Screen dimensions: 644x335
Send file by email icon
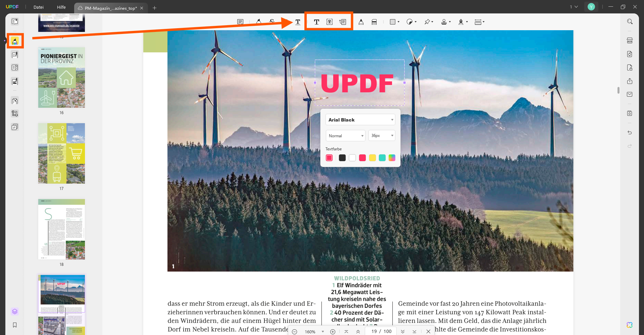coord(630,95)
